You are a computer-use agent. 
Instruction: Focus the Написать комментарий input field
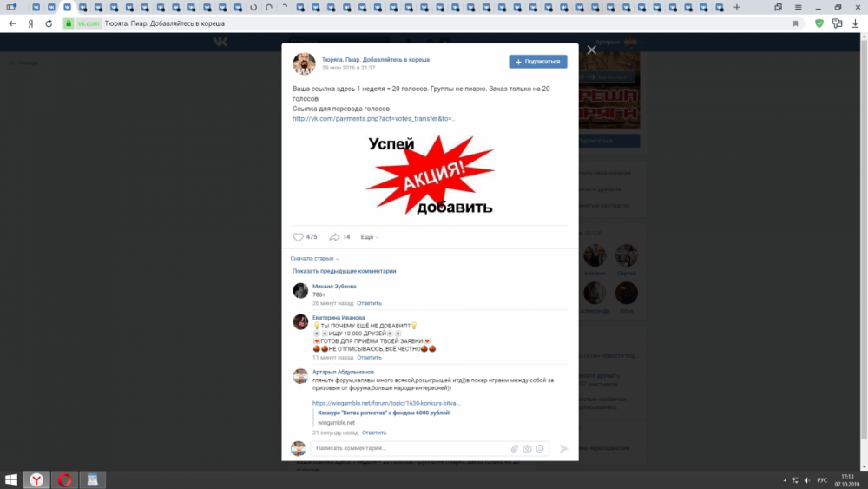tap(410, 448)
